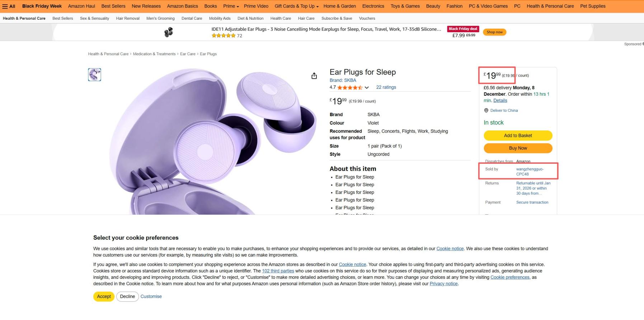The height and width of the screenshot is (320, 644).
Task: Open the All hamburger menu
Action: tap(9, 6)
